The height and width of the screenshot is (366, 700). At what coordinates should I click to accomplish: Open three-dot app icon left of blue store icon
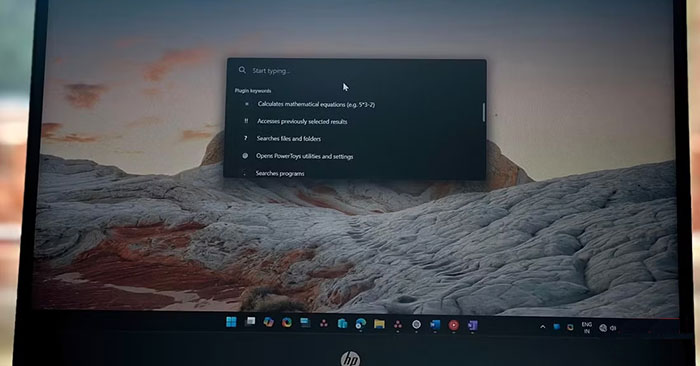tap(324, 323)
